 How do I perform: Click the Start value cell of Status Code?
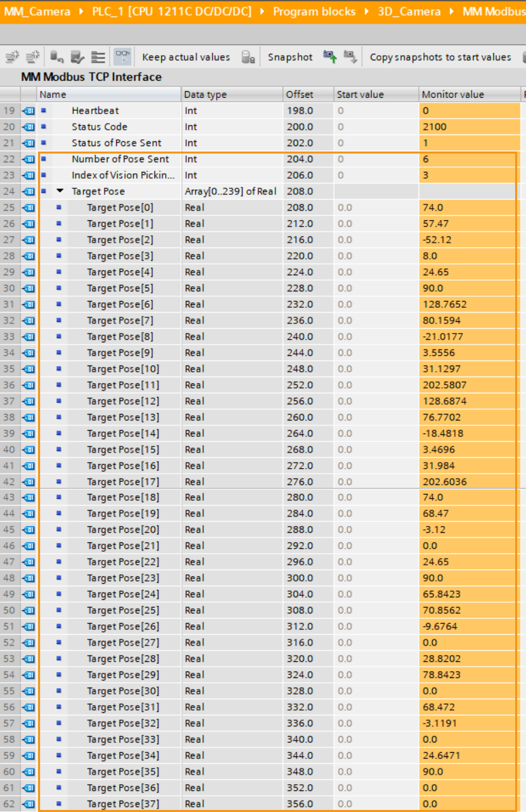[x=376, y=127]
